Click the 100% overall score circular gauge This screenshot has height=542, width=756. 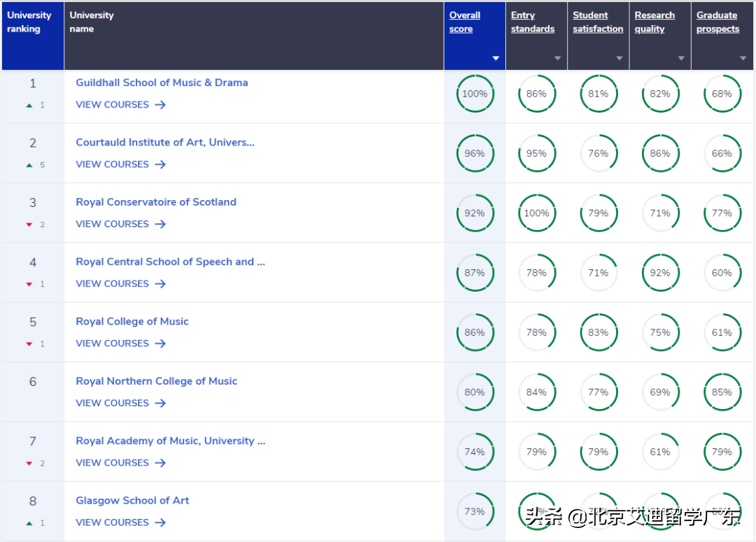475,93
